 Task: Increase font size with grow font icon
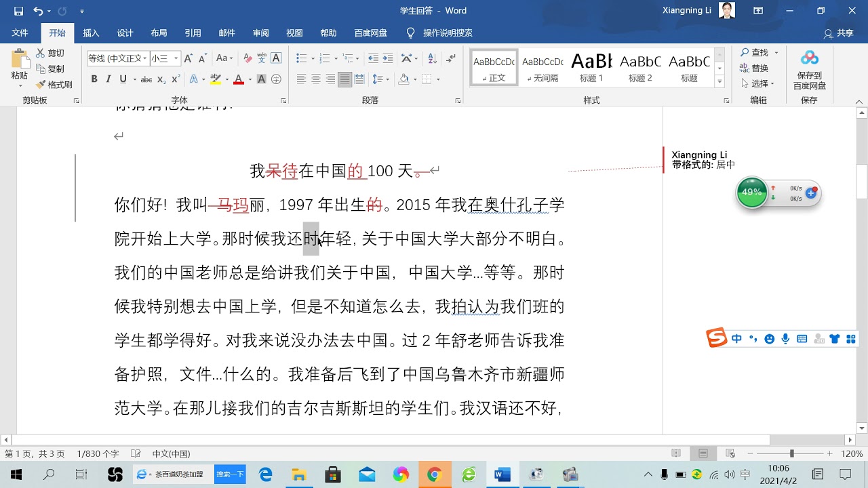[189, 58]
